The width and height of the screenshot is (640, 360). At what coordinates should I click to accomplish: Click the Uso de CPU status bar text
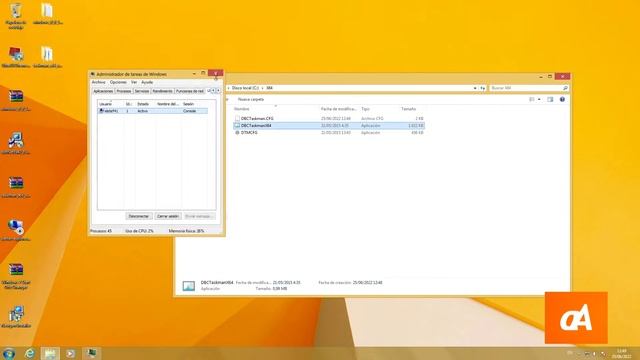point(140,231)
